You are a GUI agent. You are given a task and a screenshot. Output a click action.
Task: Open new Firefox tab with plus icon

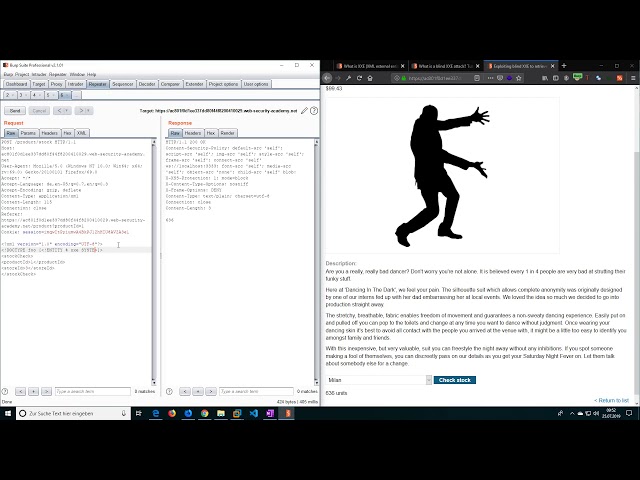(x=564, y=66)
